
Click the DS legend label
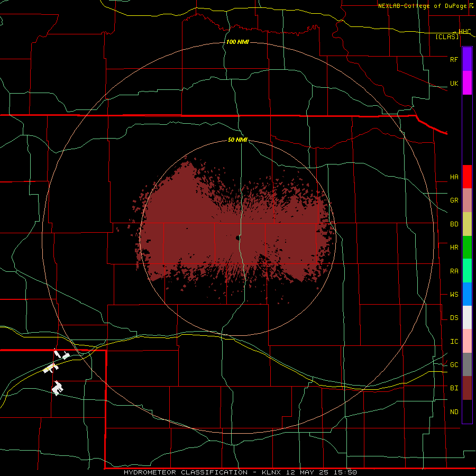pyautogui.click(x=454, y=318)
